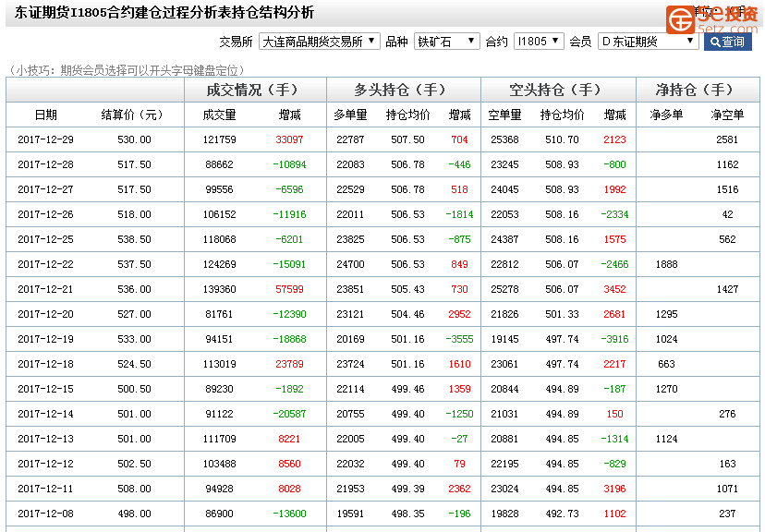Click volume change 57599

pos(289,289)
